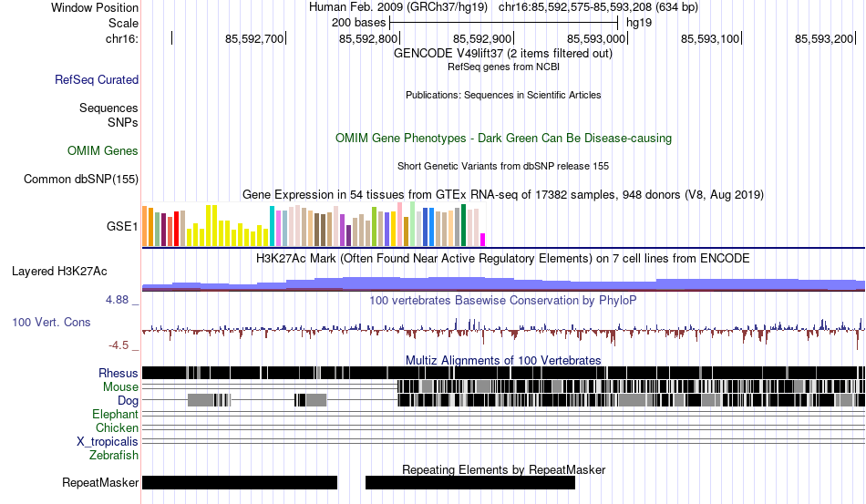Click the X_tropicalis species label

pos(108,442)
